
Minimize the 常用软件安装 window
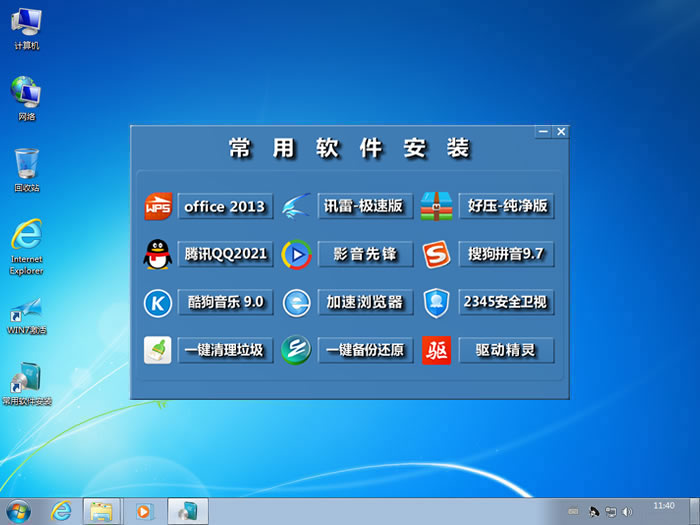(543, 132)
